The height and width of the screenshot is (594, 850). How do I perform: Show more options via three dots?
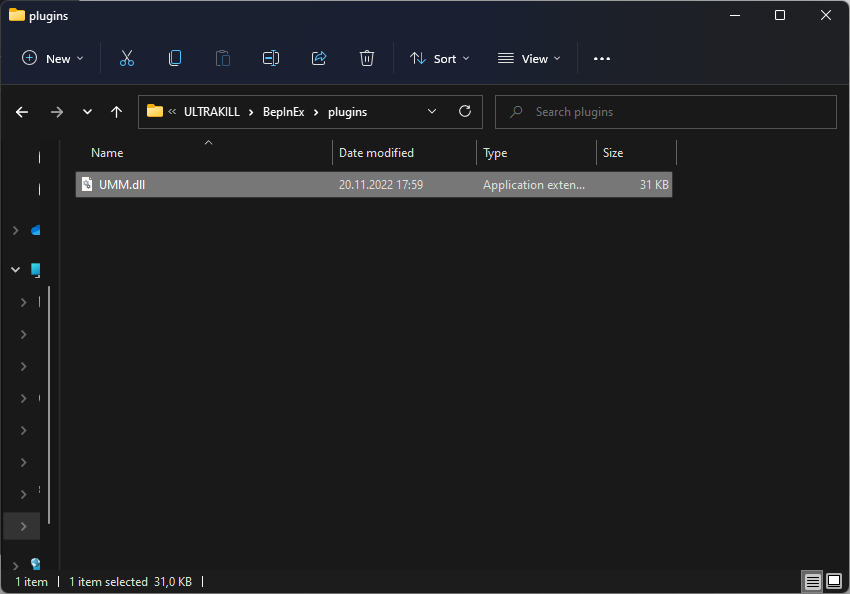tap(602, 59)
